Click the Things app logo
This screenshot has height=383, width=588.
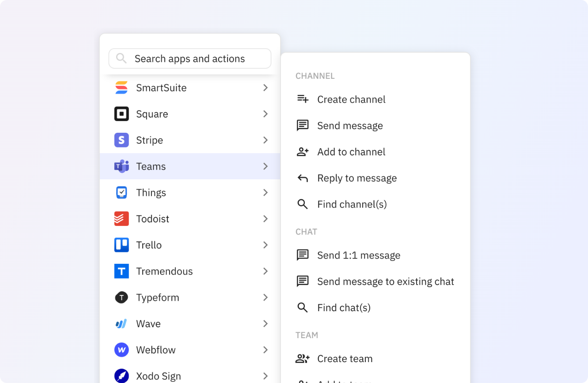[121, 192]
